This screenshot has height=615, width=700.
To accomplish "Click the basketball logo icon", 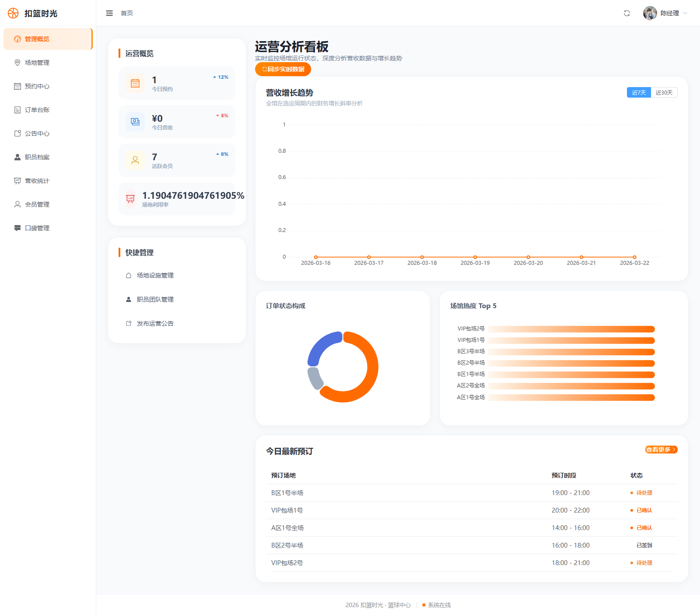I will 13,13.
